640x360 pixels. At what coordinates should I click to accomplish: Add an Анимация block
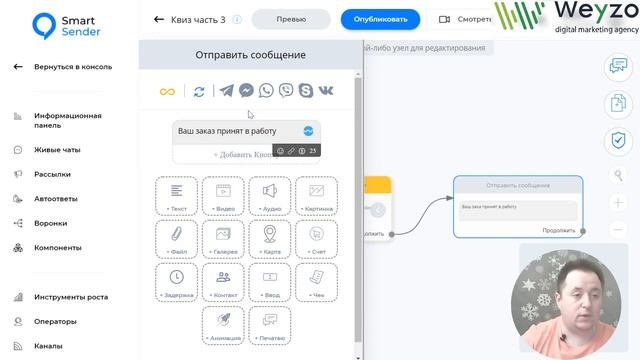[x=223, y=326]
